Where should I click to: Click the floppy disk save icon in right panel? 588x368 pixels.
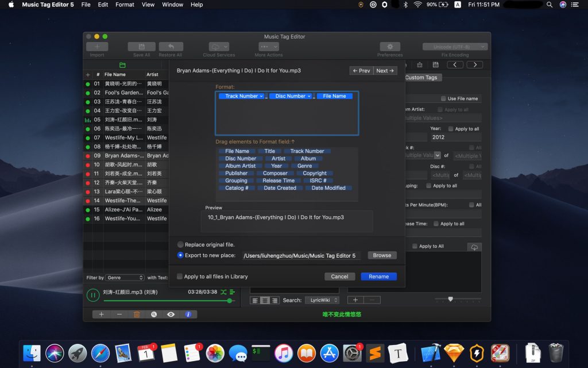click(x=435, y=65)
